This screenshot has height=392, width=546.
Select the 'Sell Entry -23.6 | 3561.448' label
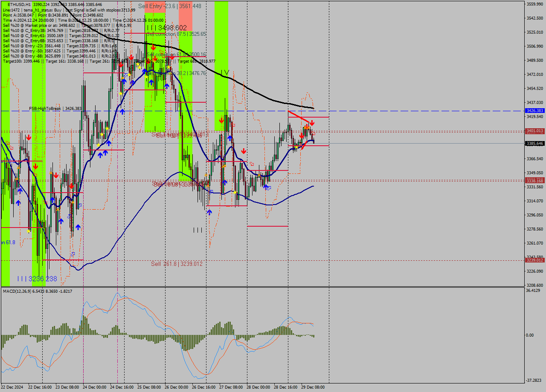point(170,6)
